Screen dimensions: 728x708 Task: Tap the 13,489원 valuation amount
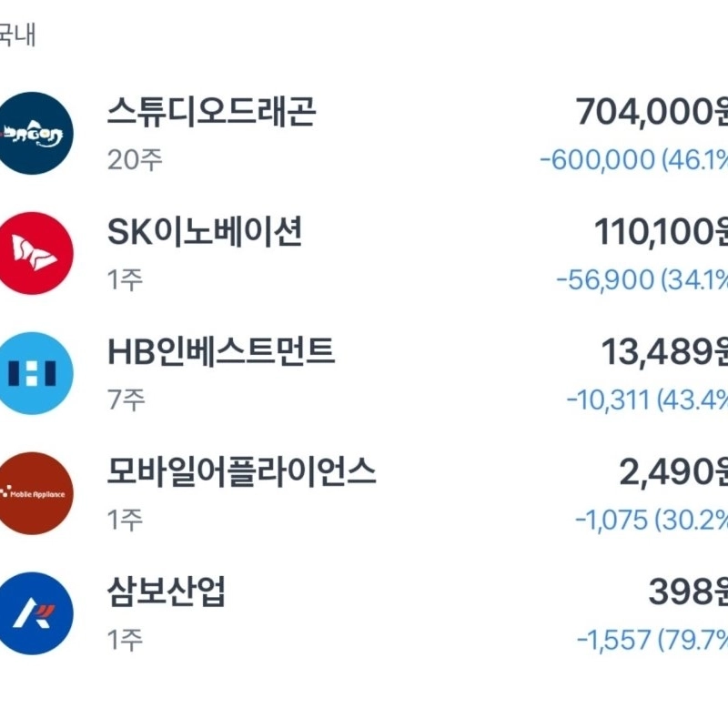[x=664, y=352]
